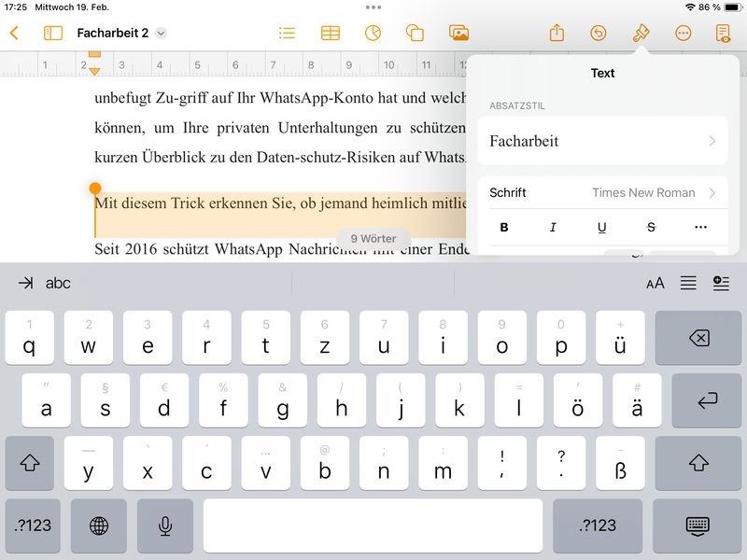Tap the z key

click(325, 338)
